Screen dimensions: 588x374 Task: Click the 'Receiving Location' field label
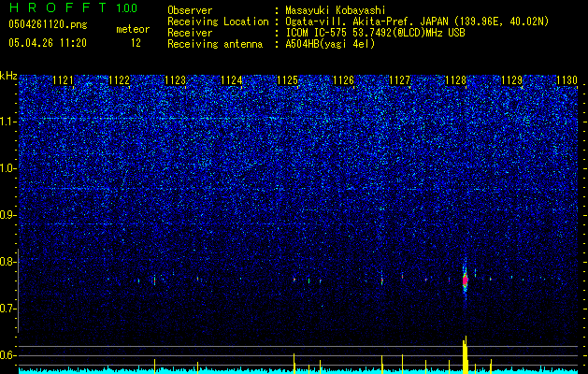(218, 22)
